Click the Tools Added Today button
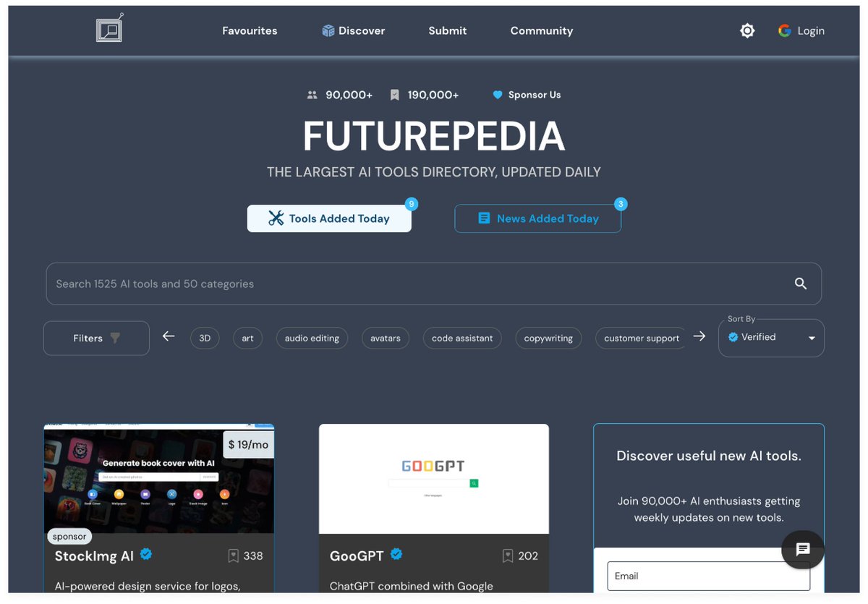 [329, 218]
